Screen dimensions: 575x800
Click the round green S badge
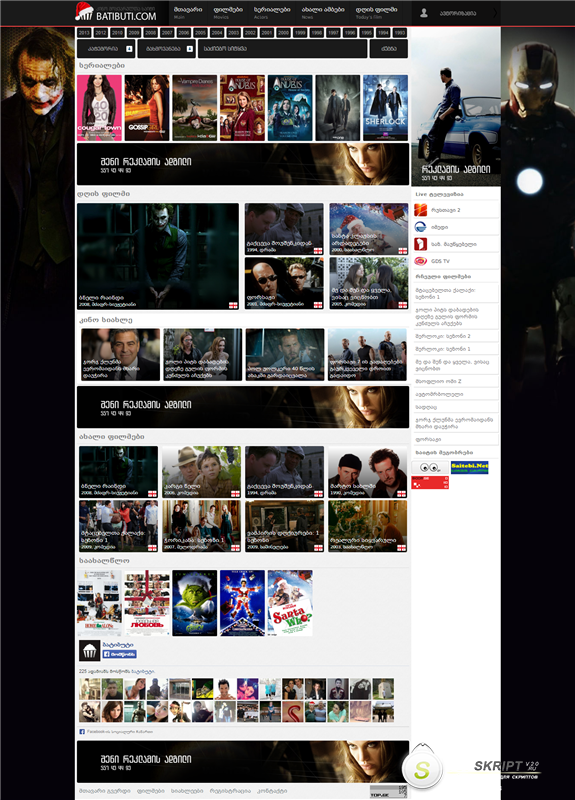tap(422, 769)
